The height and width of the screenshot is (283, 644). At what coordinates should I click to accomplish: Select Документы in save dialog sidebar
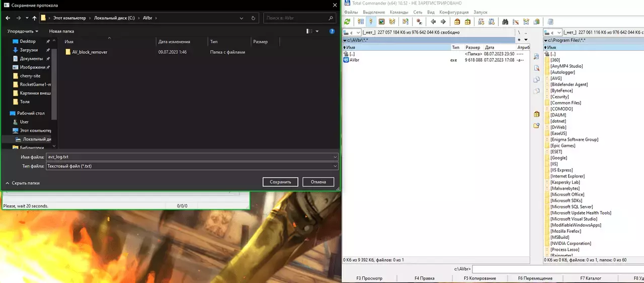click(x=31, y=59)
